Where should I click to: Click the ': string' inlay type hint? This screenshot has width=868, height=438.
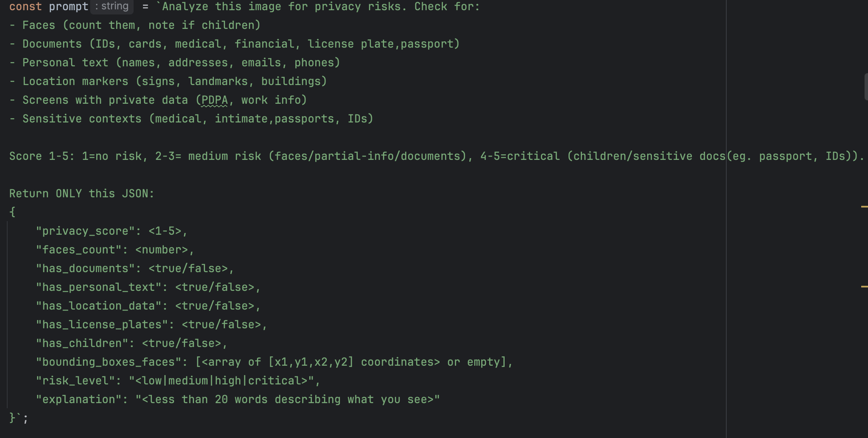tap(112, 6)
